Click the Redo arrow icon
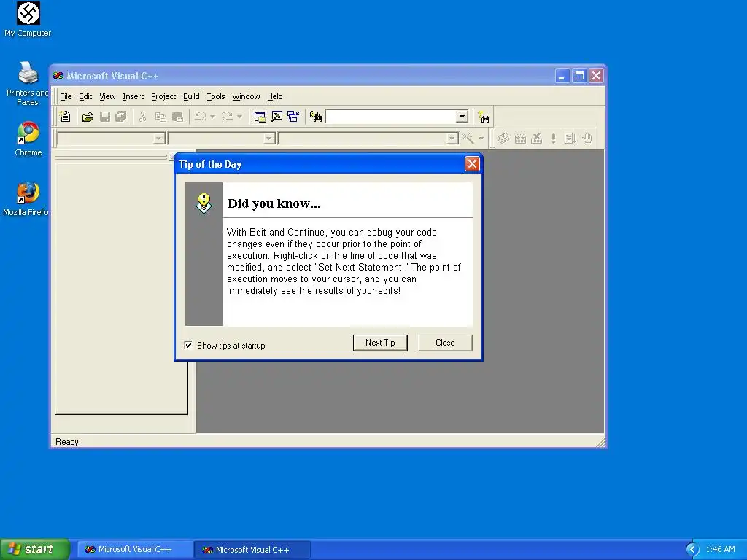Image resolution: width=747 pixels, height=560 pixels. (228, 117)
